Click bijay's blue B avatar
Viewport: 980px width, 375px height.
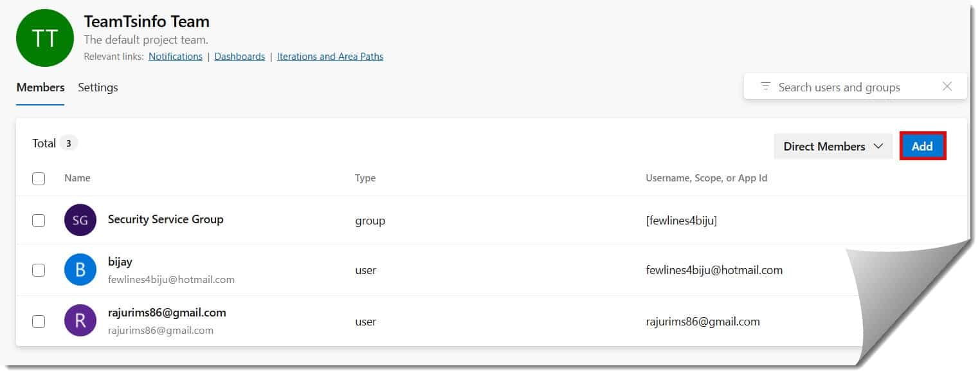click(x=80, y=270)
